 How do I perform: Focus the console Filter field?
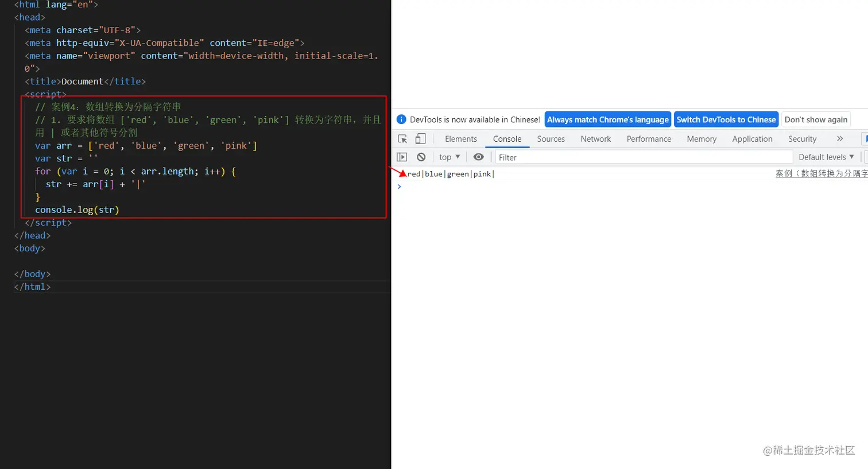644,157
